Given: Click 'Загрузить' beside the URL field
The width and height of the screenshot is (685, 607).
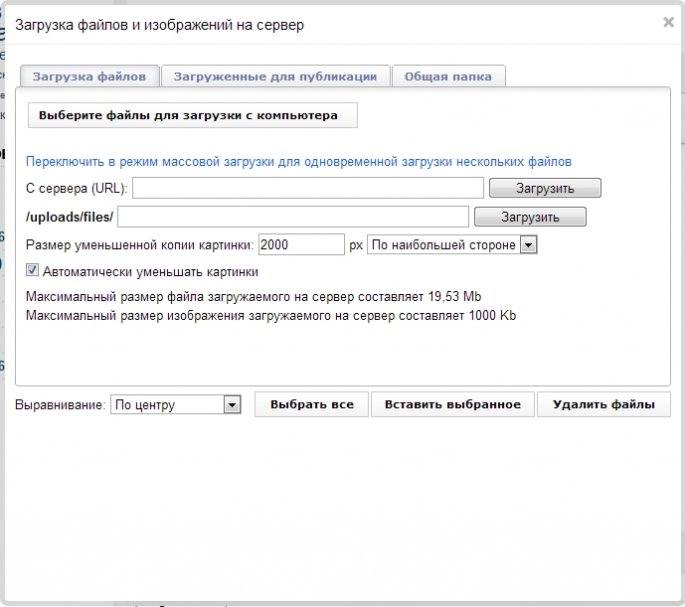Looking at the screenshot, I should coord(545,188).
